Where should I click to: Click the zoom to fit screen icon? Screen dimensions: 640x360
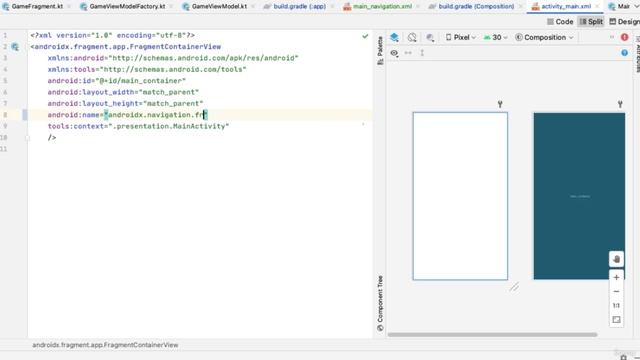[616, 320]
